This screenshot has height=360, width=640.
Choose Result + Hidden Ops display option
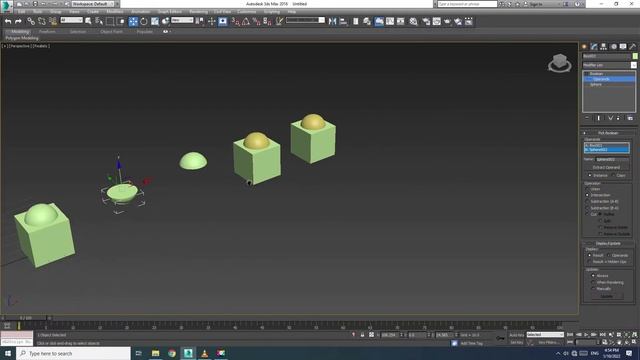pos(589,262)
